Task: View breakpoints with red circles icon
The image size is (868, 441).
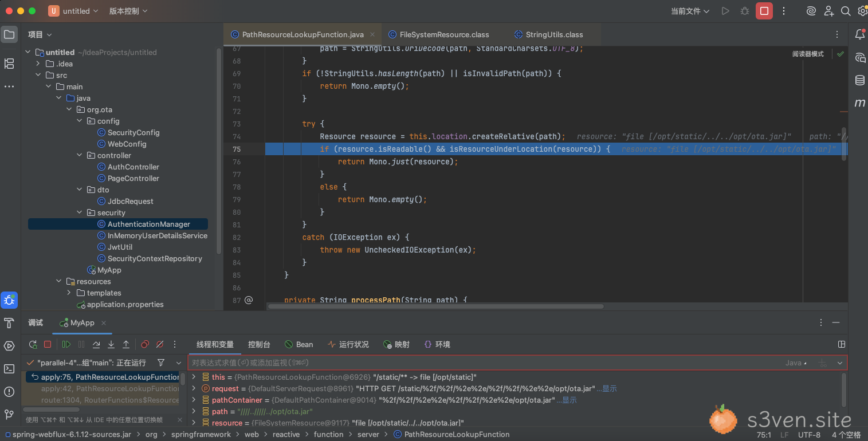Action: pyautogui.click(x=145, y=344)
